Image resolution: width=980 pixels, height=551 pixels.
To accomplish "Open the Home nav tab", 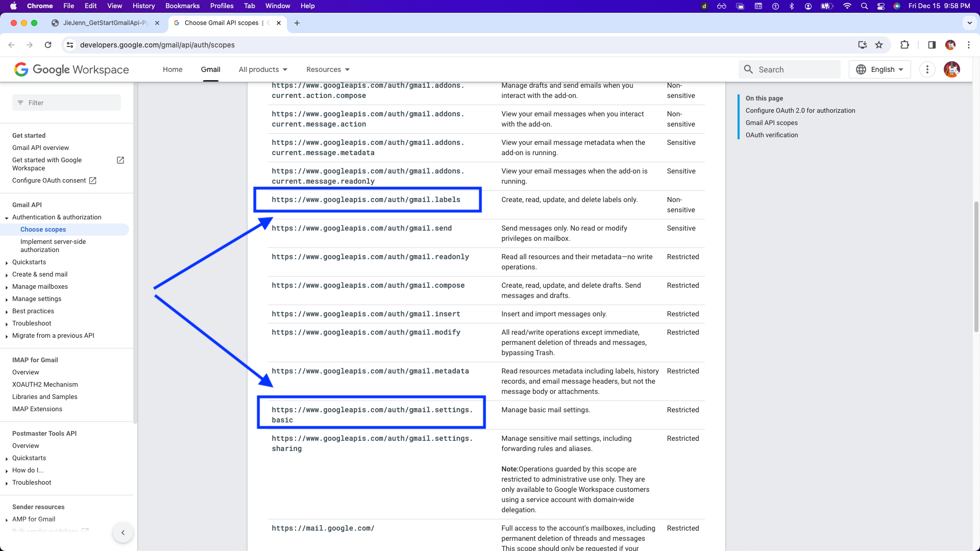I will pos(173,69).
